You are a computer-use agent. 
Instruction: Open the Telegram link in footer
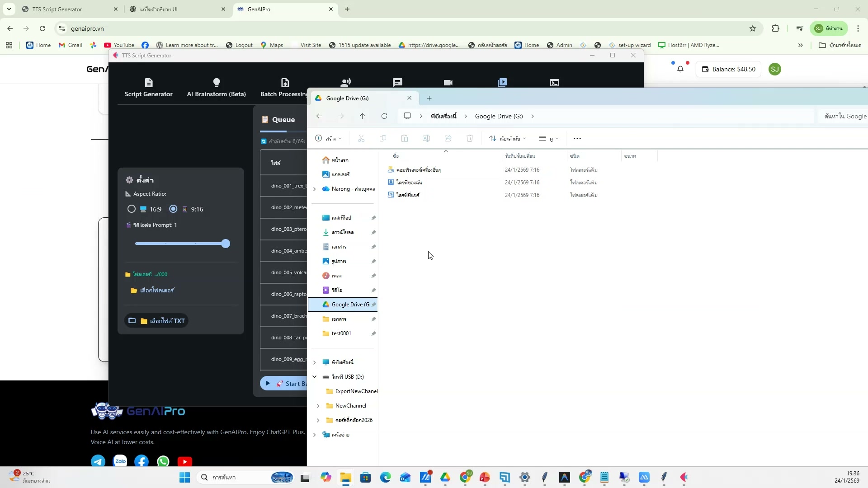point(98,461)
